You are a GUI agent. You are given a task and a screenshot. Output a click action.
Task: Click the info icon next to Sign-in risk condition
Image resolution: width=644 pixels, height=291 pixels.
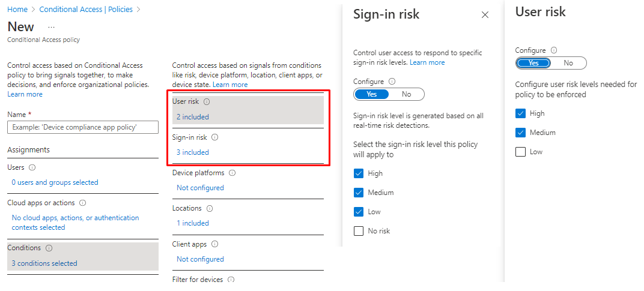tap(215, 137)
